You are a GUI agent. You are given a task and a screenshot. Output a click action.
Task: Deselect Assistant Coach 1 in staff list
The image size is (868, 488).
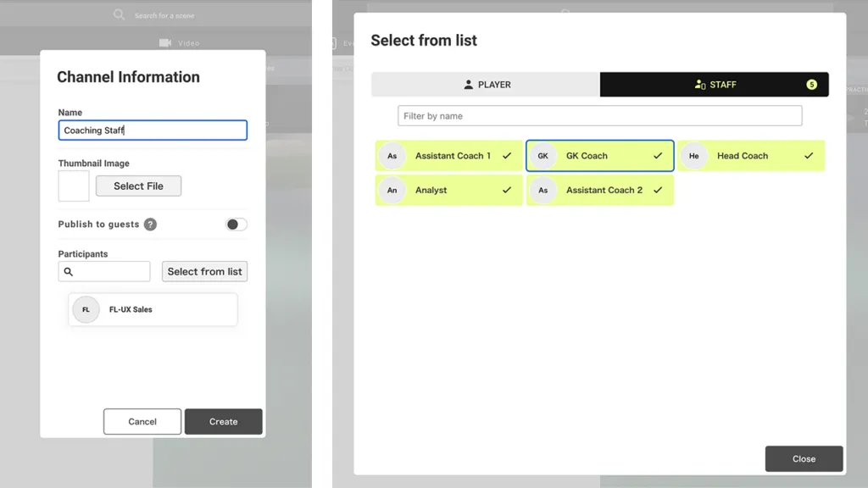click(x=449, y=156)
